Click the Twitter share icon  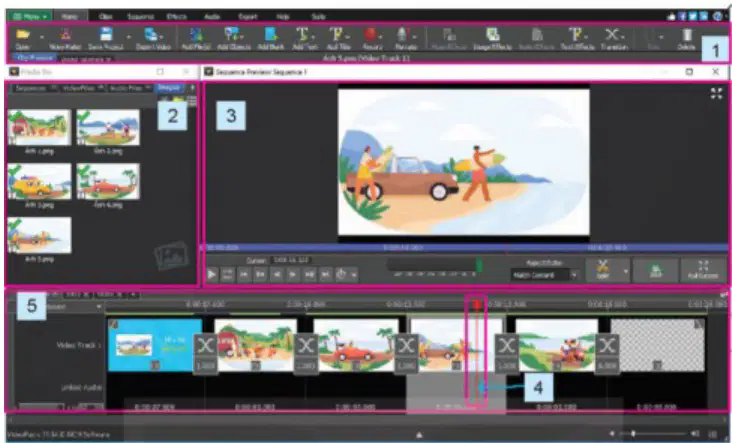click(x=693, y=16)
